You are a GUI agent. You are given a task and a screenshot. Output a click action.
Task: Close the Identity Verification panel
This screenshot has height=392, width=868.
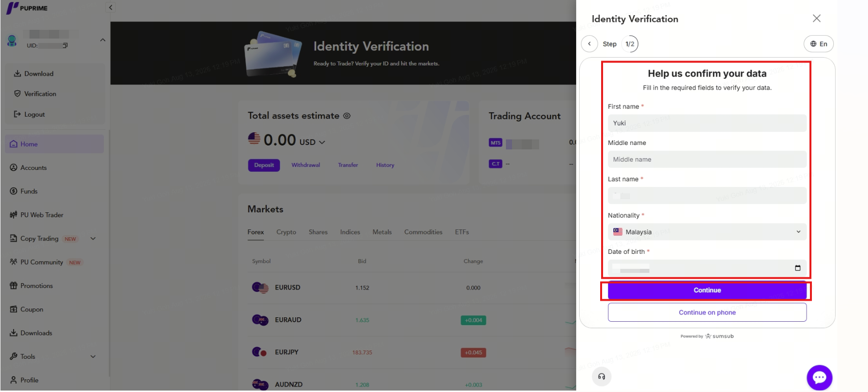pos(816,19)
